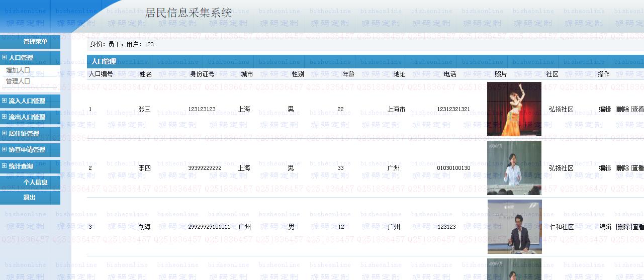The image size is (644, 280).
Task: Select ID number 123123123
Action: click(202, 109)
